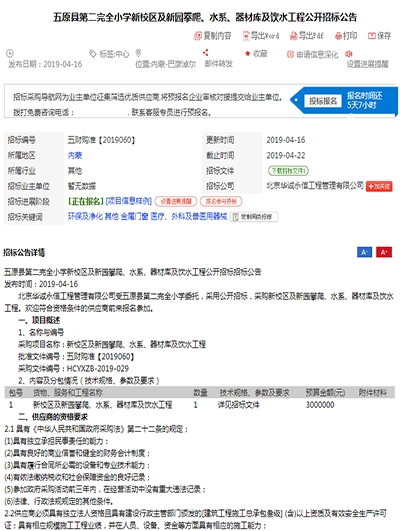Click the page title heading
Viewport: 400px width, 531px height.
[205, 17]
